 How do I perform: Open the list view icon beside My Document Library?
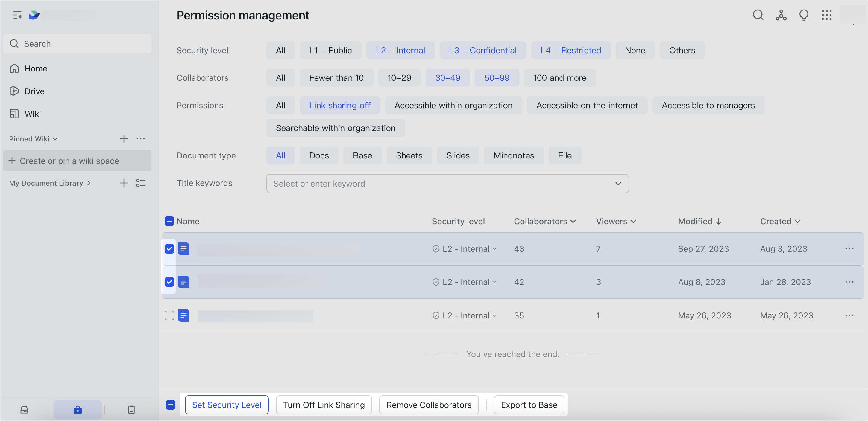pyautogui.click(x=141, y=183)
